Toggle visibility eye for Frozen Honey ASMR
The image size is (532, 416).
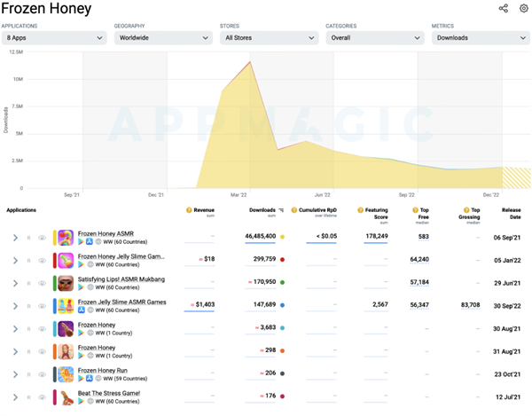(42, 238)
